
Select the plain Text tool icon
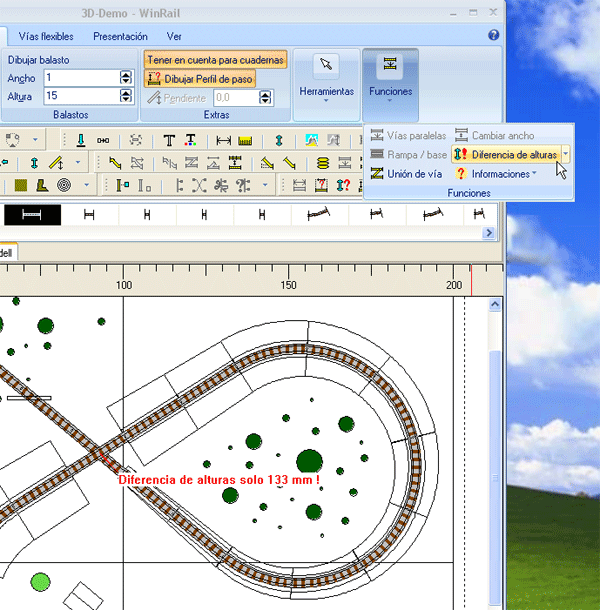tap(169, 140)
